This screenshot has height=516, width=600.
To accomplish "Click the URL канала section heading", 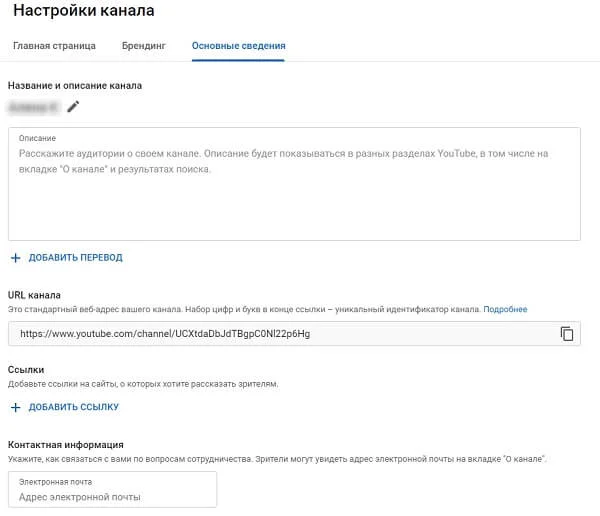I will [x=34, y=295].
